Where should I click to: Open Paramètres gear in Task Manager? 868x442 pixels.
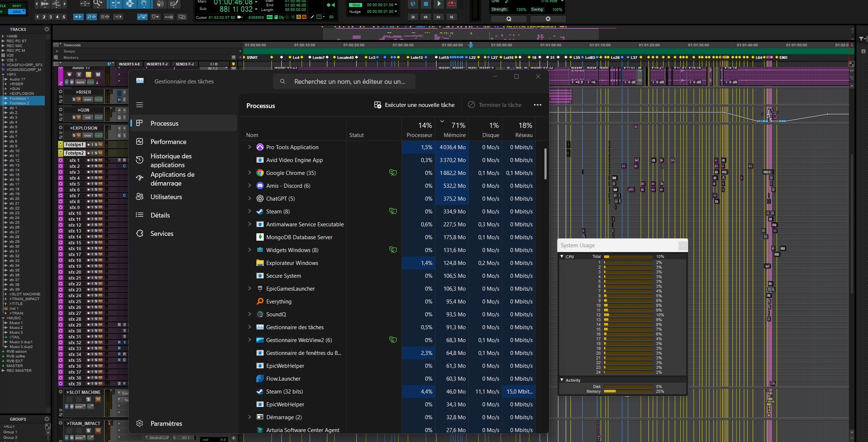[x=140, y=423]
